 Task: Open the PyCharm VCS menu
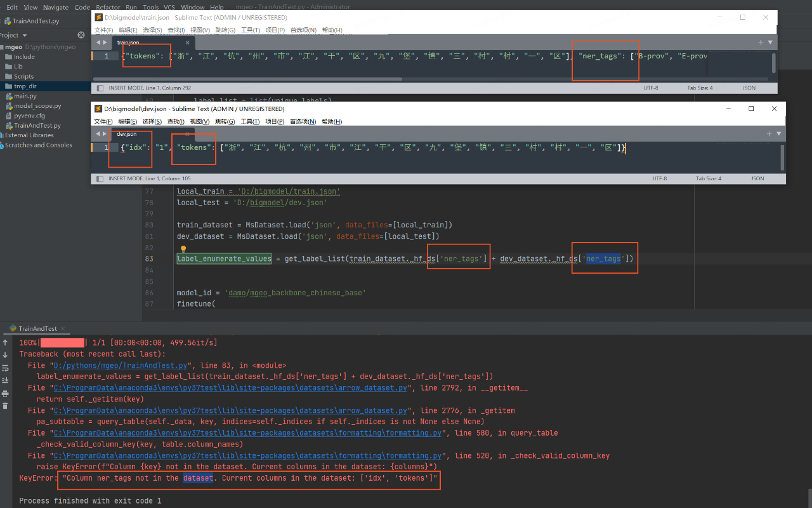point(169,7)
